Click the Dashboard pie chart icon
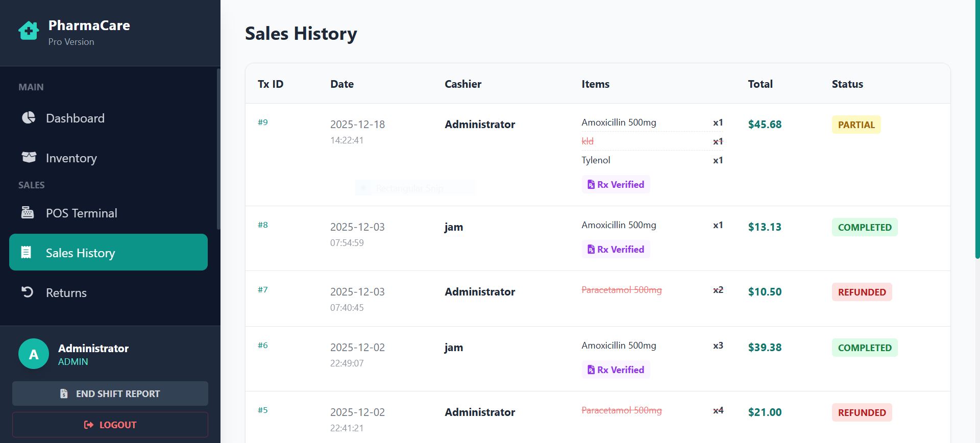The height and width of the screenshot is (443, 980). point(29,118)
